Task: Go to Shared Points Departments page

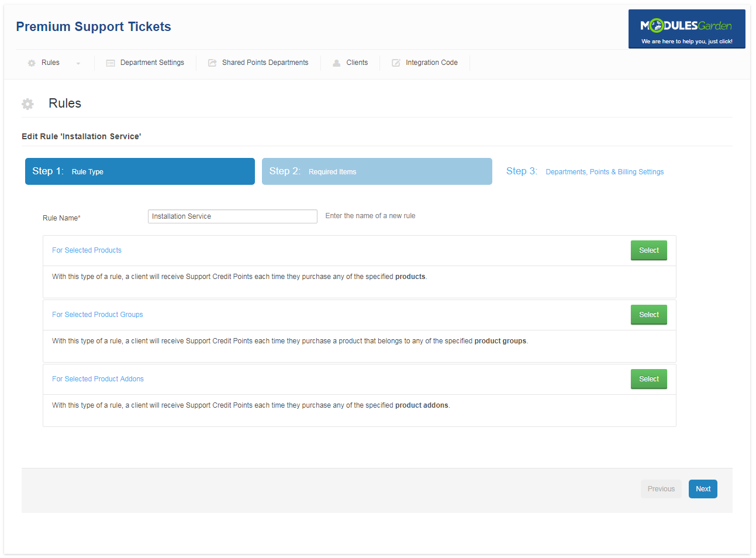Action: [x=265, y=63]
